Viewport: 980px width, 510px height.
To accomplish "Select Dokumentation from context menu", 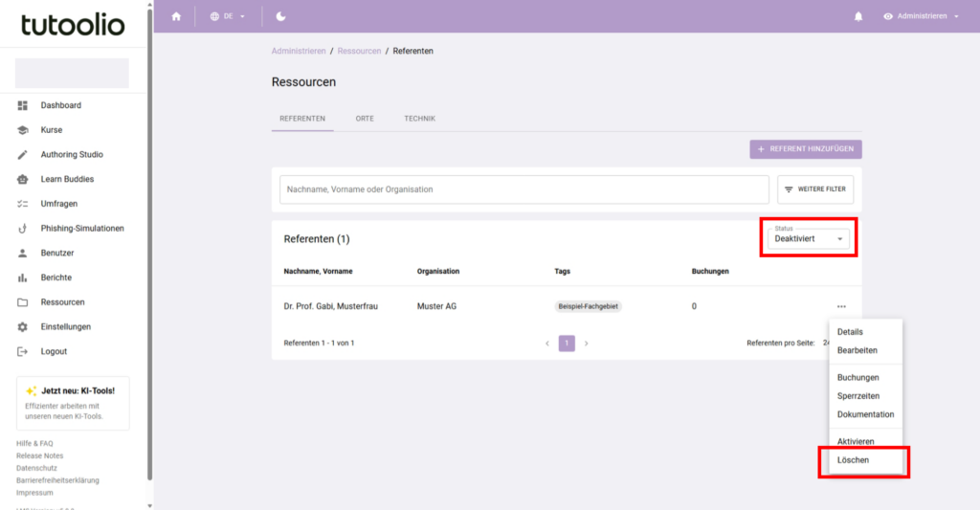I will click(865, 414).
